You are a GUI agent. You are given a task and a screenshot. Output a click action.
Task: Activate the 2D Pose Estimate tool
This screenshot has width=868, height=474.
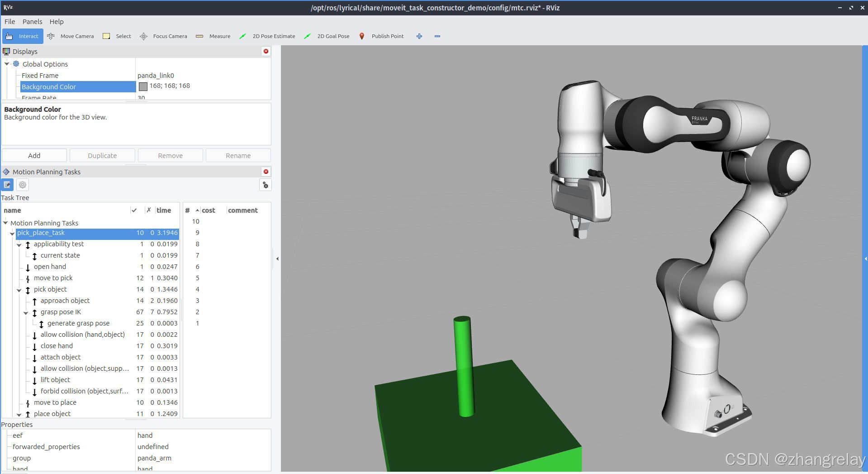(267, 36)
